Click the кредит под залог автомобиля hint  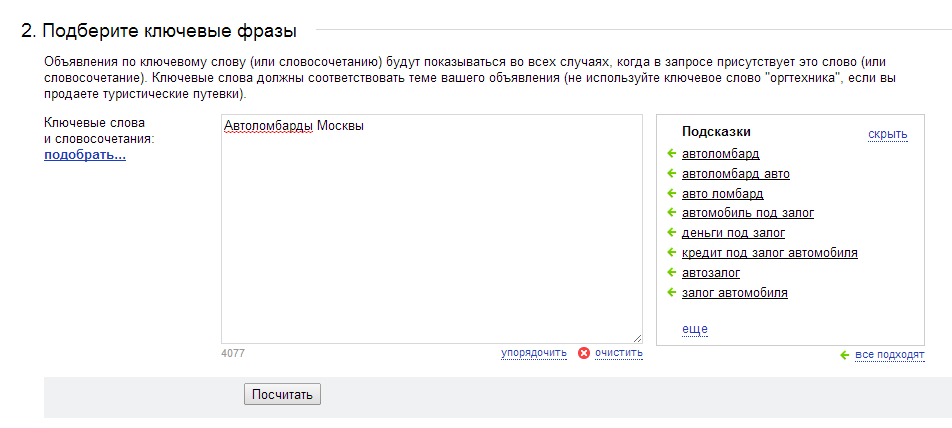pos(770,253)
